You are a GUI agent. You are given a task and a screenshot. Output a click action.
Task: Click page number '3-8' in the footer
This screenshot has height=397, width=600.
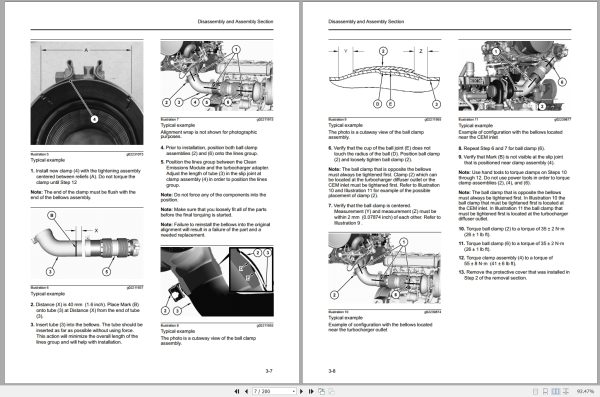point(332,371)
